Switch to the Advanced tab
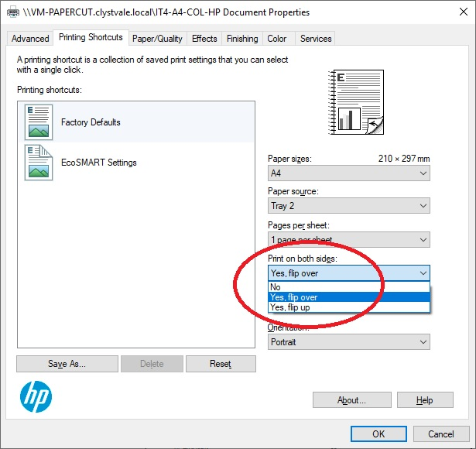 [x=30, y=39]
